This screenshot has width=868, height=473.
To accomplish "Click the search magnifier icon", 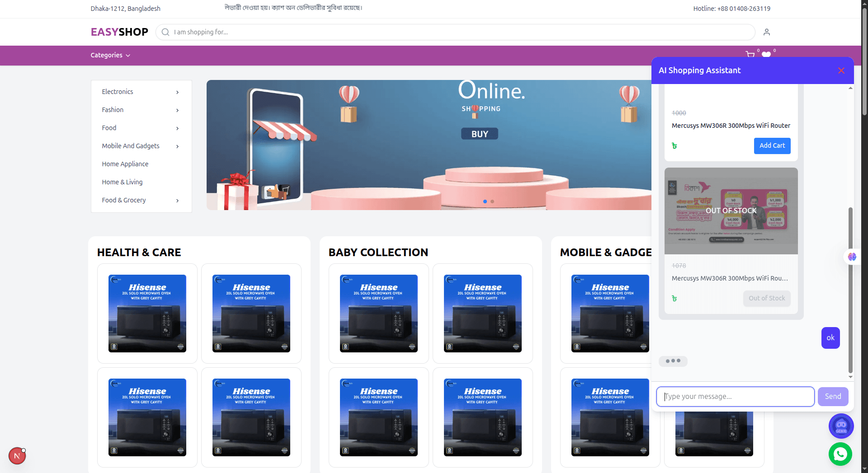I will [165, 32].
